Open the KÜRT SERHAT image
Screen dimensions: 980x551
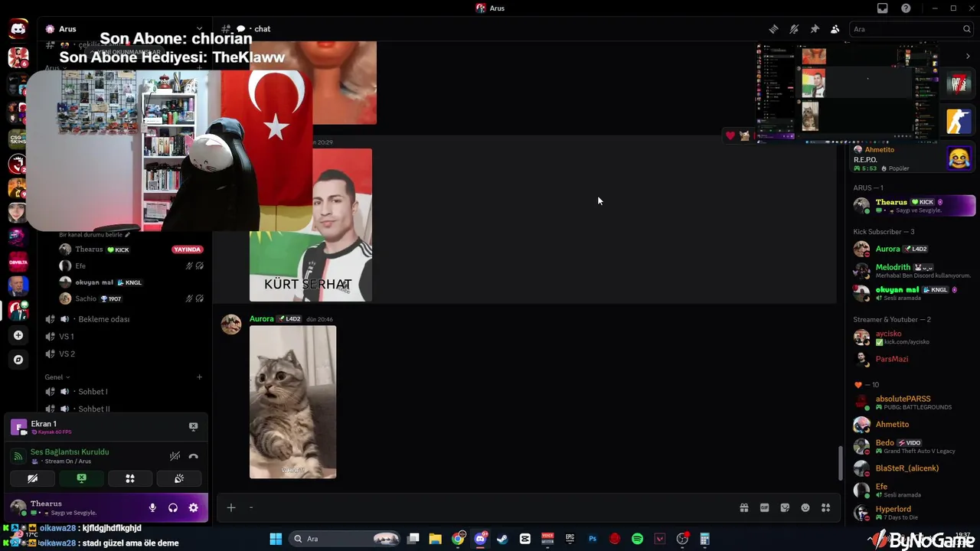coord(311,225)
